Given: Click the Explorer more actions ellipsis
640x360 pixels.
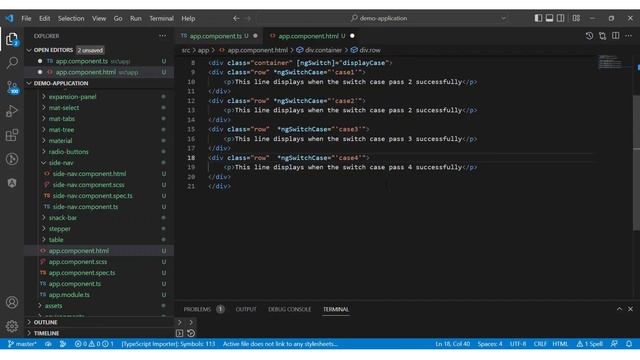Looking at the screenshot, I should point(162,36).
